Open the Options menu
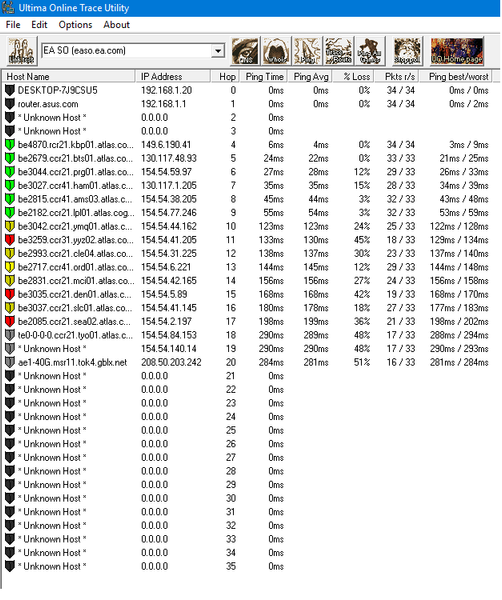 (75, 25)
